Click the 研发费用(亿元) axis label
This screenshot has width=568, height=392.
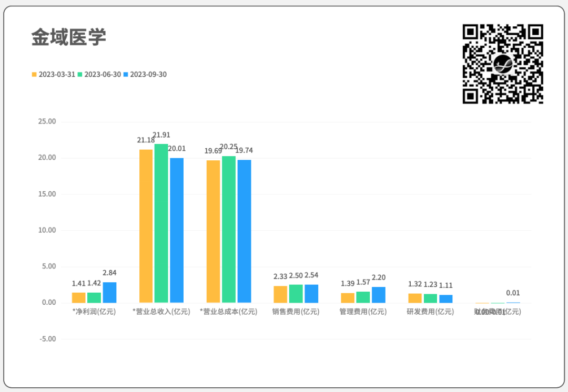point(430,312)
